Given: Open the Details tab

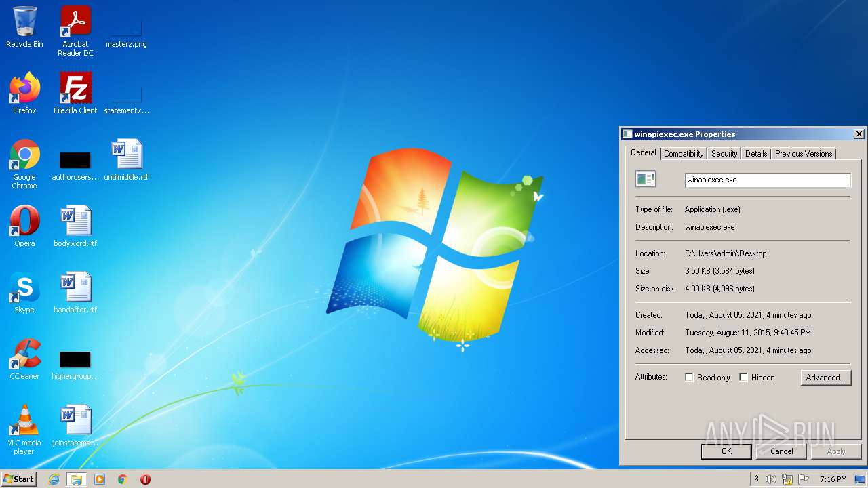Looking at the screenshot, I should pos(756,154).
